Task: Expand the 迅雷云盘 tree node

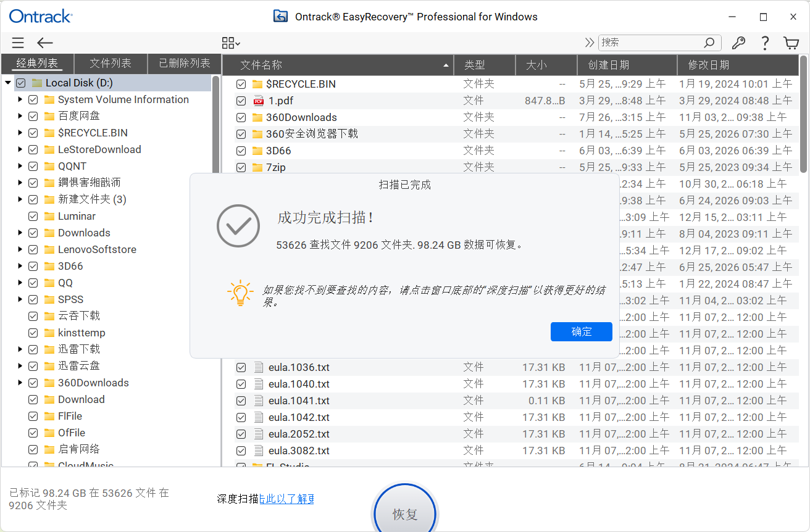Action: (x=20, y=366)
